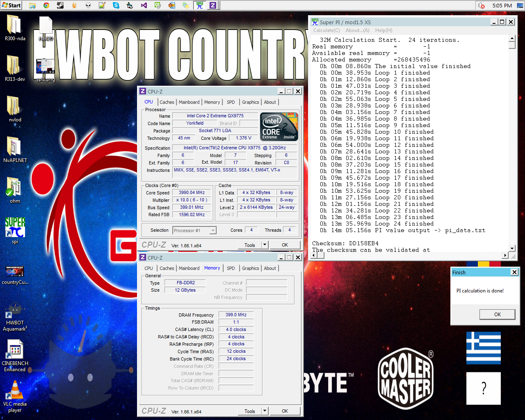525x420 pixels.
Task: Expand Tools dropdown arrow in lower CPU-Z
Action: click(x=265, y=411)
